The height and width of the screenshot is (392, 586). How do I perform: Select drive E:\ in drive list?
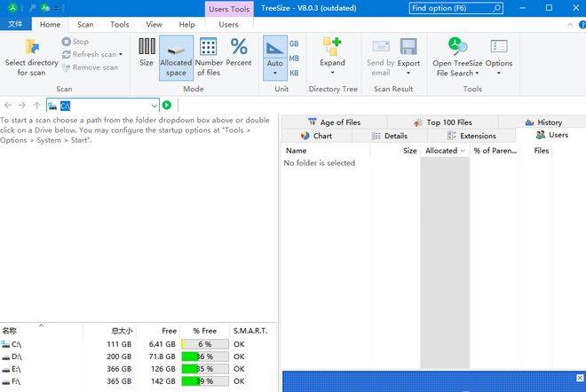point(139,369)
